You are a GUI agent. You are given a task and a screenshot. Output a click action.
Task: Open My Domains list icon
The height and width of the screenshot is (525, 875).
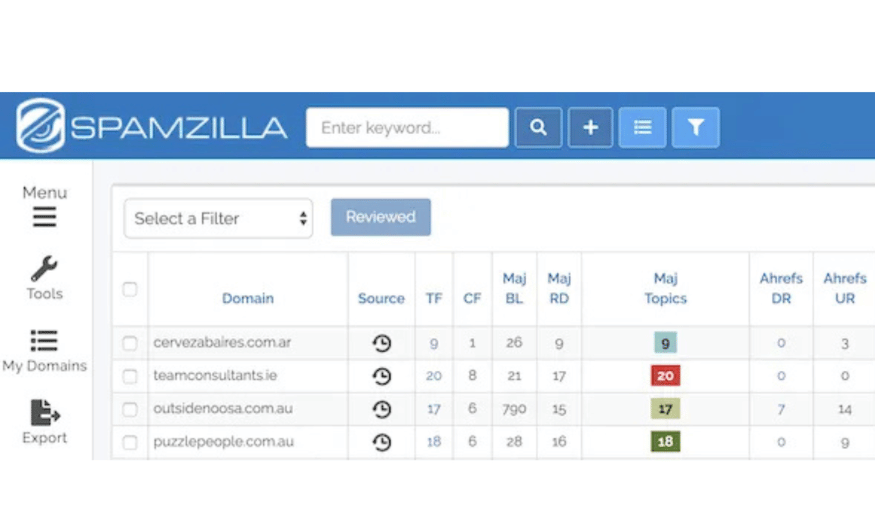pyautogui.click(x=44, y=340)
